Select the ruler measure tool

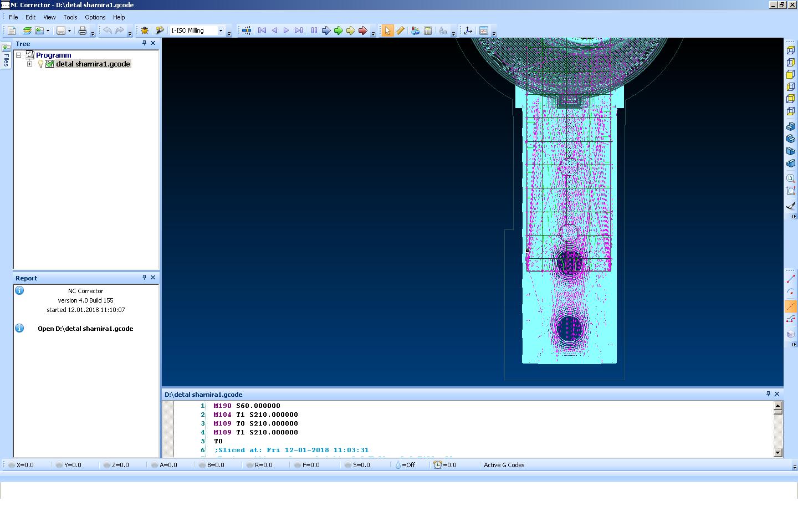[400, 30]
